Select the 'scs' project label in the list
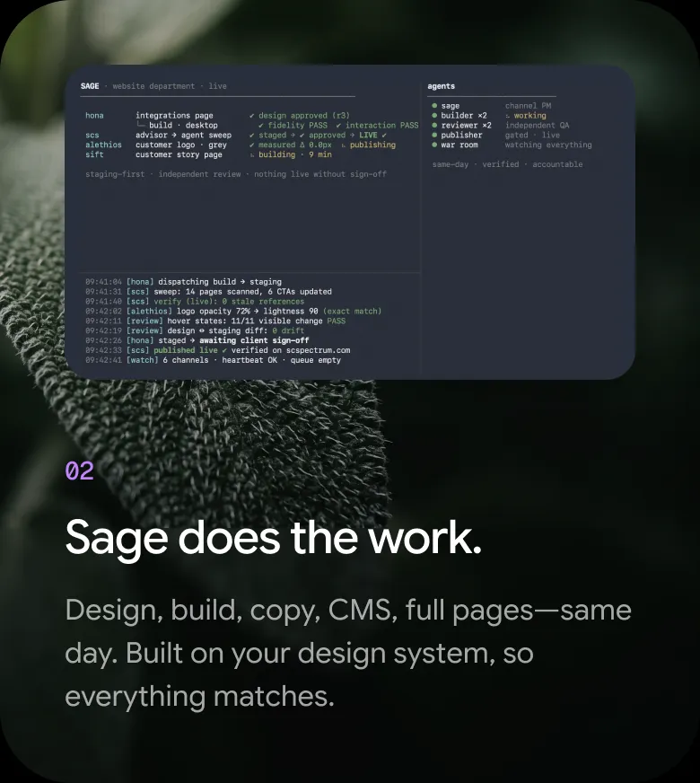Image resolution: width=700 pixels, height=783 pixels. click(92, 136)
